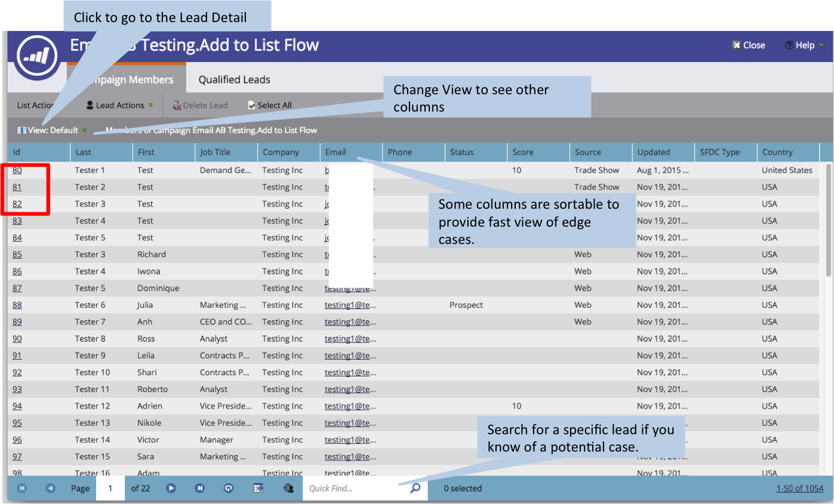Jump to the last page
Screen dimensions: 834x504
200,488
